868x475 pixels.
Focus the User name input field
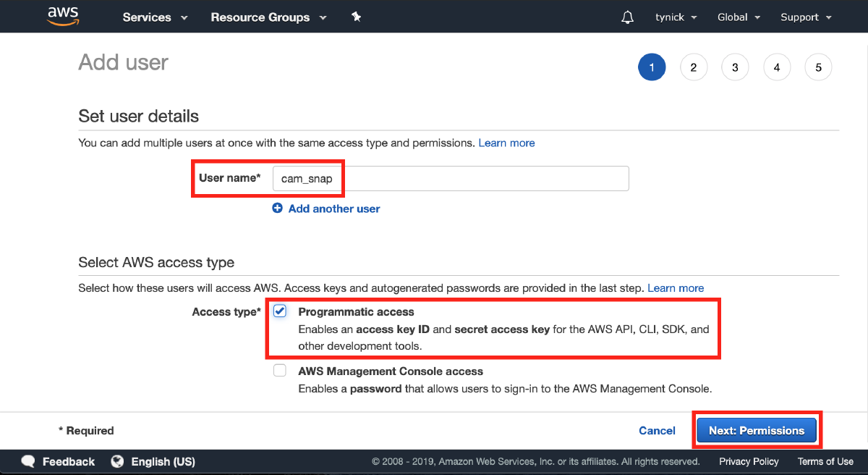point(451,178)
